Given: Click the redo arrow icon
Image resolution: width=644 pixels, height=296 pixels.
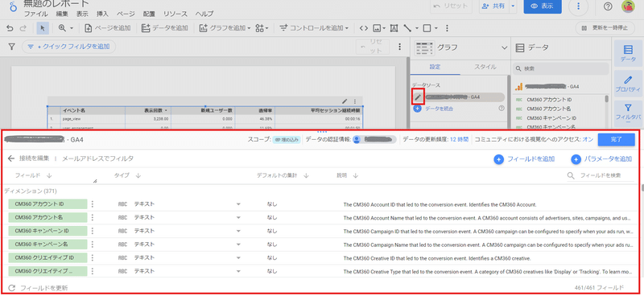Looking at the screenshot, I should click(x=23, y=28).
